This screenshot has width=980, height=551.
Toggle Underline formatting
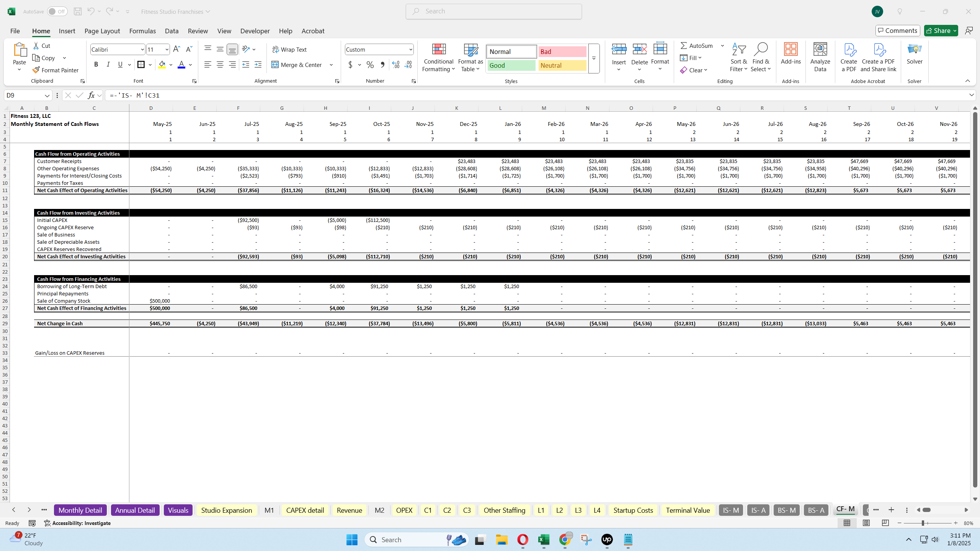[x=120, y=65]
